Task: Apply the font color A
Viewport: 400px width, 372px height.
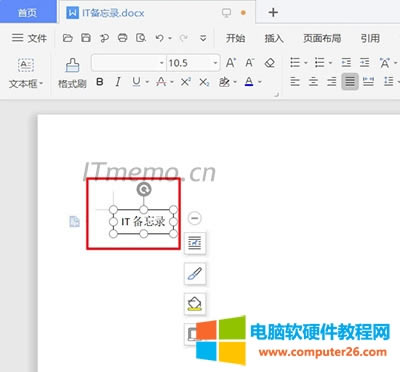Action: click(x=249, y=82)
